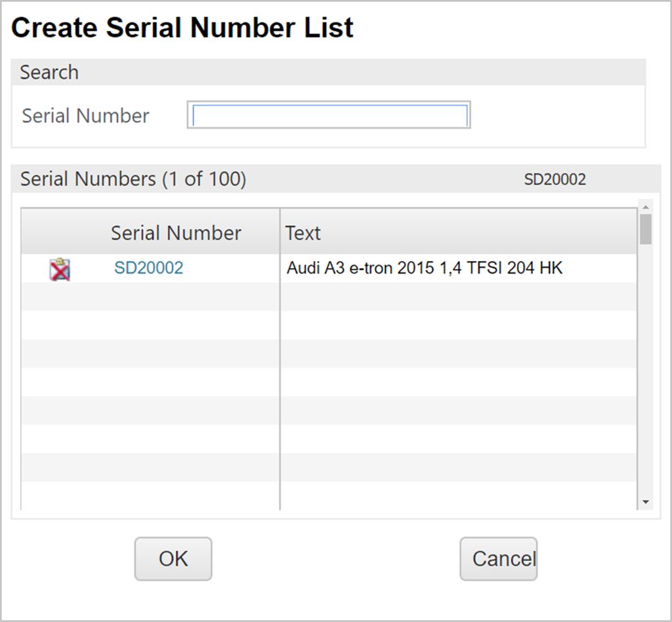Click the remove icon beside SD20002
The height and width of the screenshot is (622, 672).
click(60, 269)
